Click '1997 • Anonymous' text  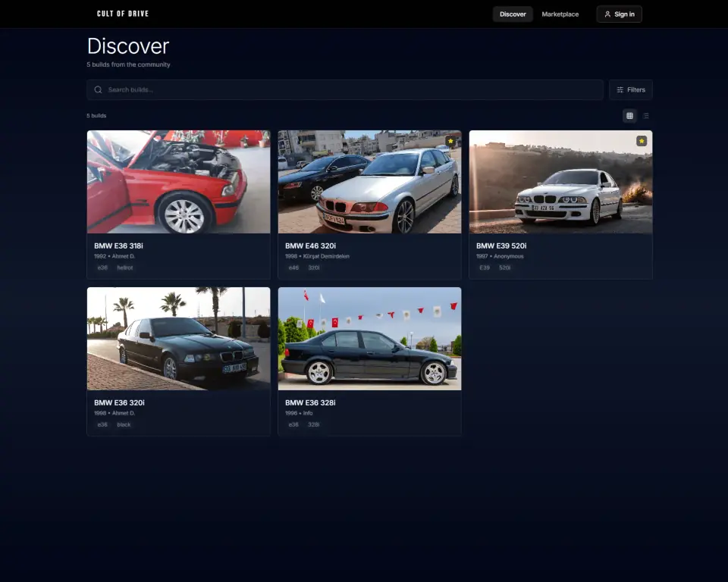pyautogui.click(x=500, y=256)
